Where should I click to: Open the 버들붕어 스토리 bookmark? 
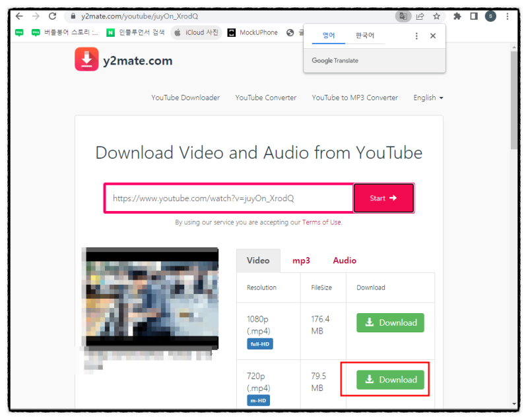click(64, 32)
